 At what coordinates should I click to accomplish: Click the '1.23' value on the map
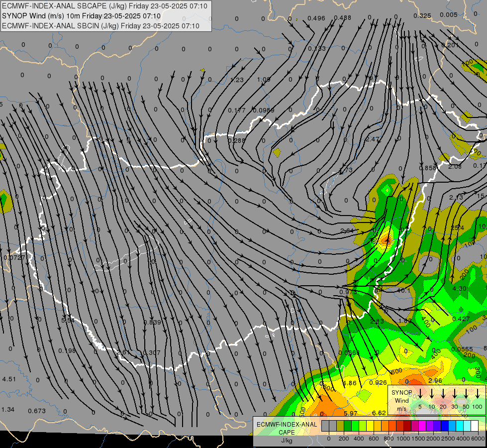click(x=237, y=80)
